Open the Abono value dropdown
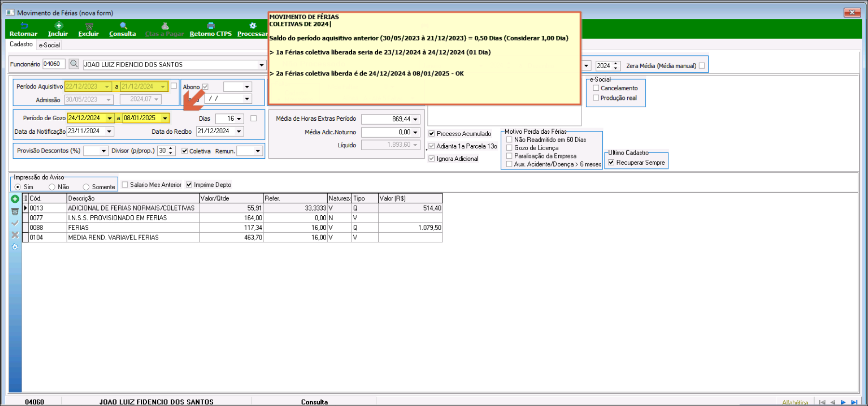The height and width of the screenshot is (406, 868). tap(247, 87)
